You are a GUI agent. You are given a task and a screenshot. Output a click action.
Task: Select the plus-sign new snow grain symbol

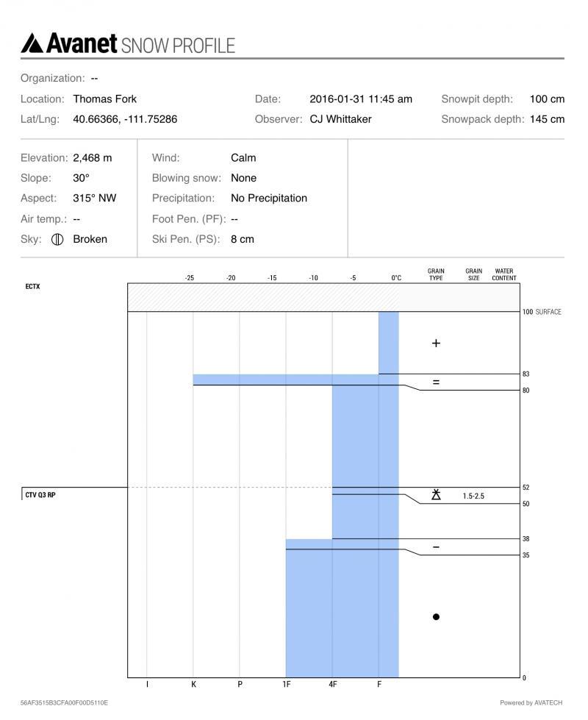pyautogui.click(x=436, y=343)
